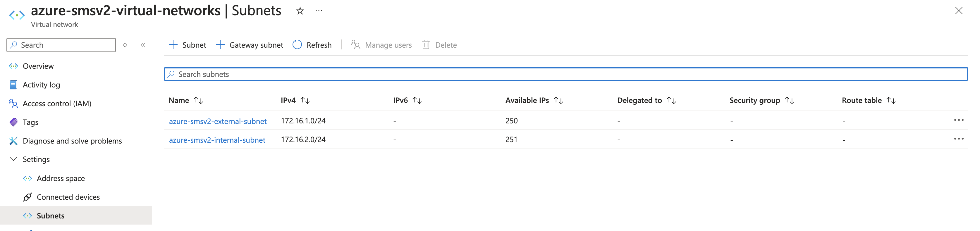The height and width of the screenshot is (231, 980).
Task: Add a new Subnet
Action: click(x=187, y=44)
